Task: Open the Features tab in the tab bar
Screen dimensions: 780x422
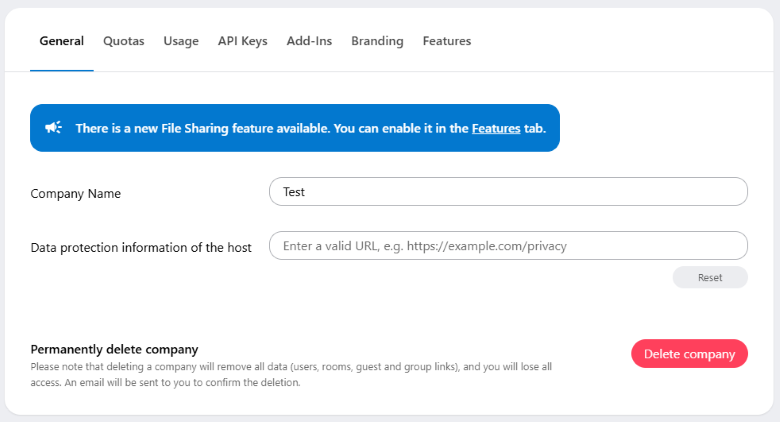Action: pyautogui.click(x=446, y=41)
